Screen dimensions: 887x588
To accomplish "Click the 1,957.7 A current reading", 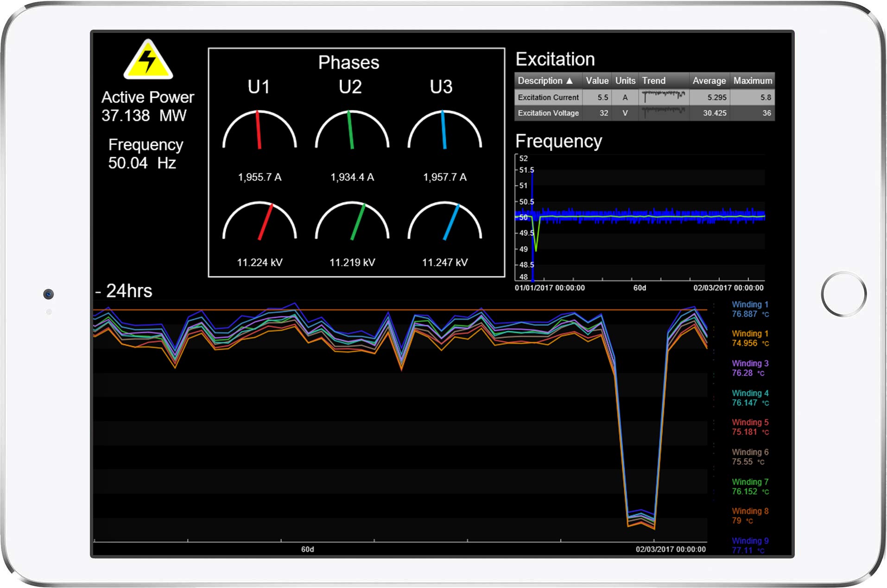I will (x=445, y=177).
